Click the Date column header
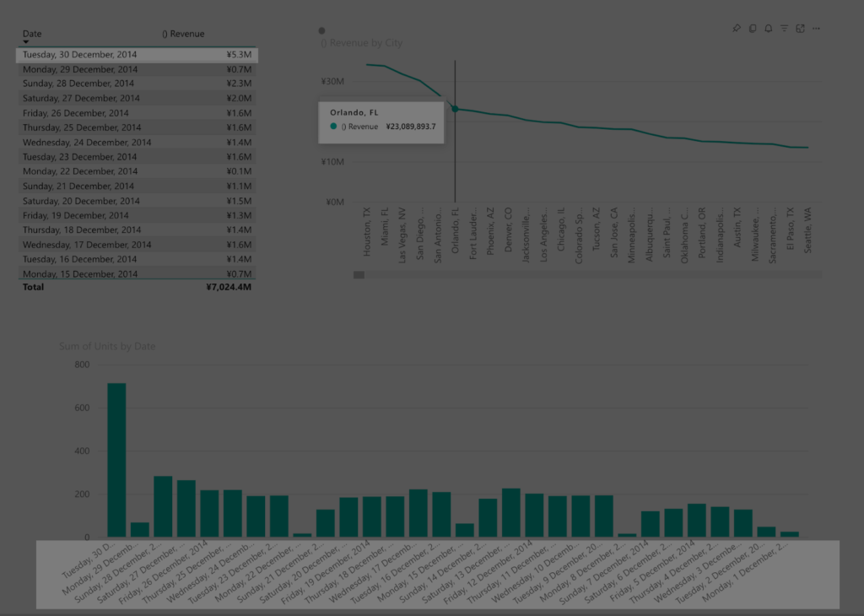The image size is (864, 616). pos(32,34)
